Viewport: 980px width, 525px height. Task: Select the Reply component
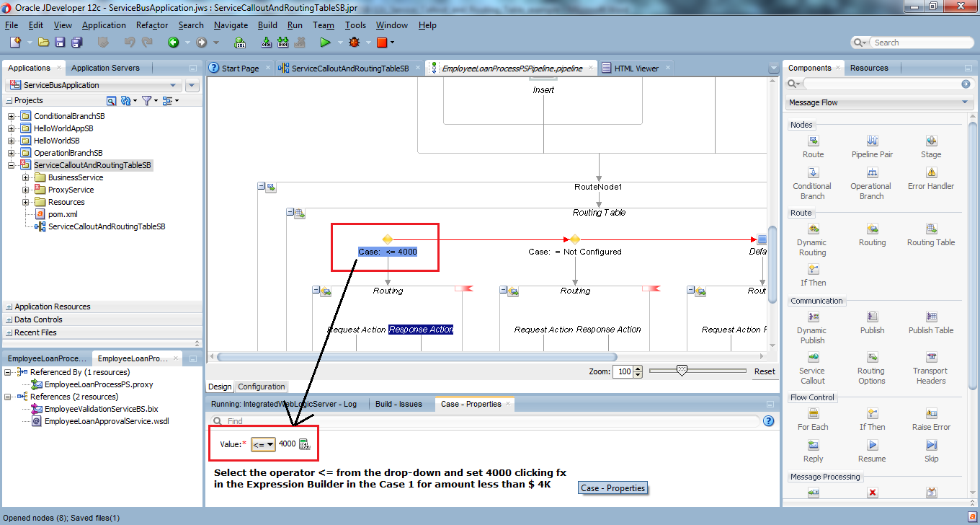pos(813,451)
